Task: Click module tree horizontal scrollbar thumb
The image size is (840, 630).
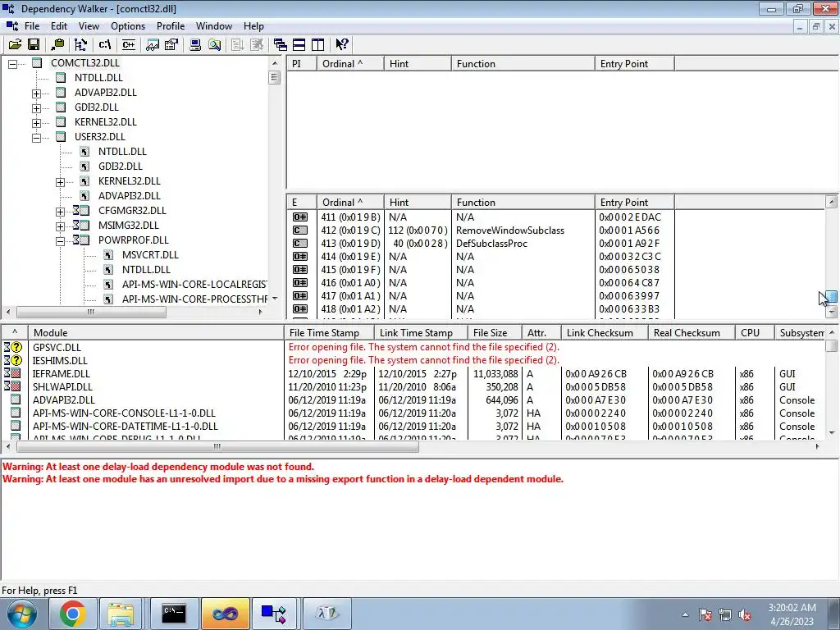Action: tap(91, 312)
